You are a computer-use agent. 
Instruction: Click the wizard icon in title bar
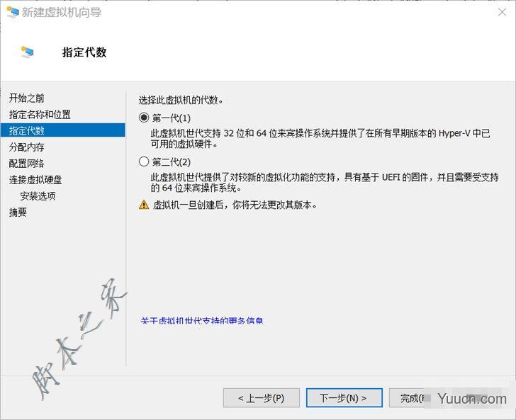[13, 12]
